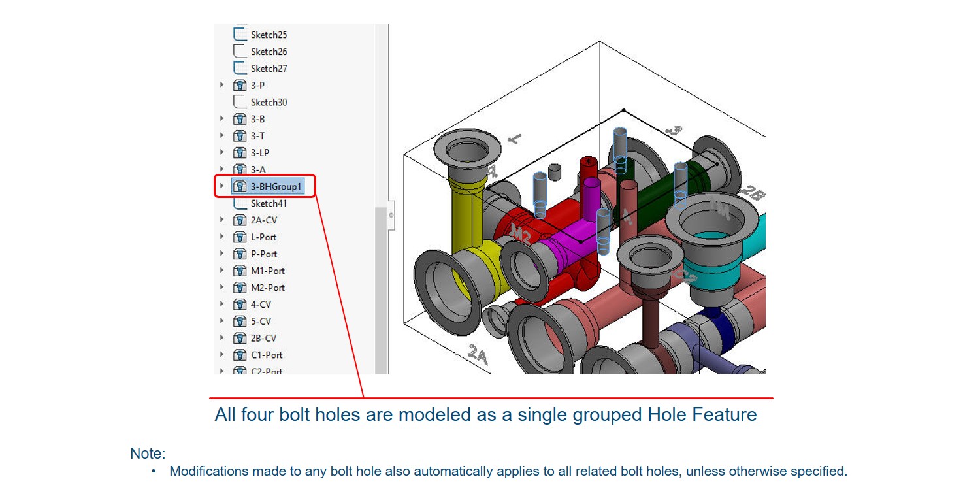This screenshot has height=496, width=980.
Task: Click the hole feature icon beside 2A-CV
Action: coord(239,220)
